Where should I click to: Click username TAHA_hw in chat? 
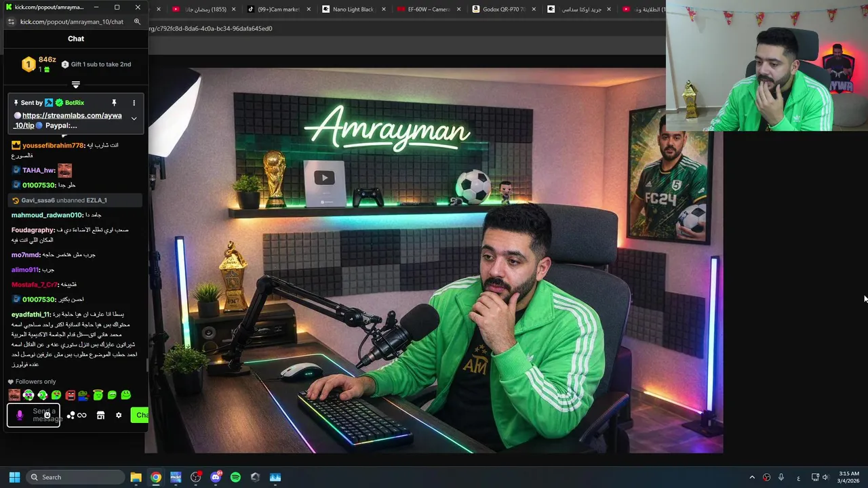(38, 171)
